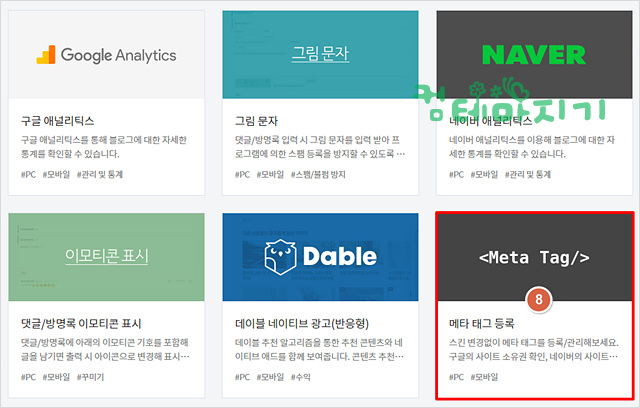Click the 메타 태그 등록 title
Viewport: 640px width, 408px height.
pos(481,324)
